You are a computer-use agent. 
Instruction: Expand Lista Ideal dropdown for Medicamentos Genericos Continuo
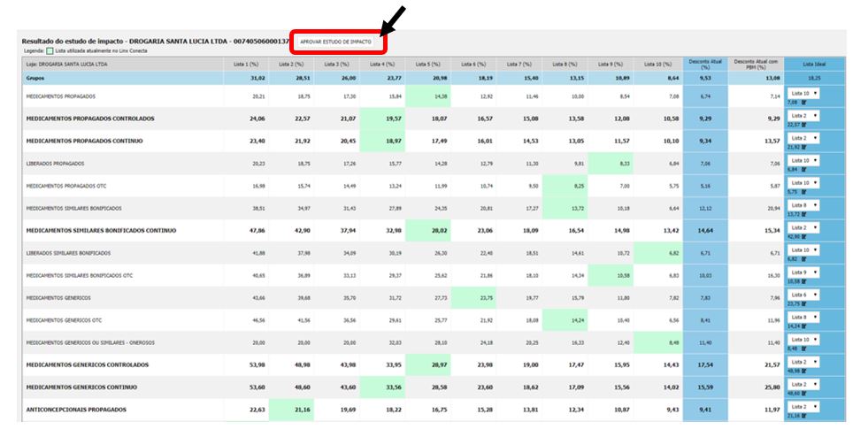coord(803,384)
